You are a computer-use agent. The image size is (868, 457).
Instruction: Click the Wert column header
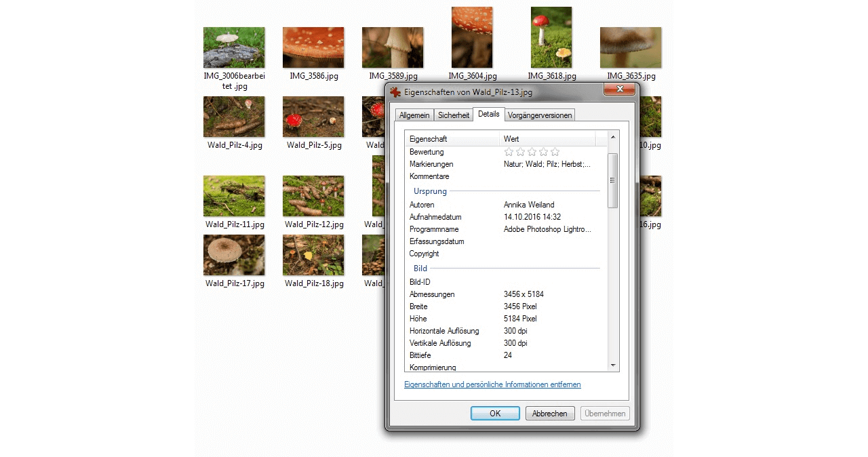pyautogui.click(x=547, y=139)
